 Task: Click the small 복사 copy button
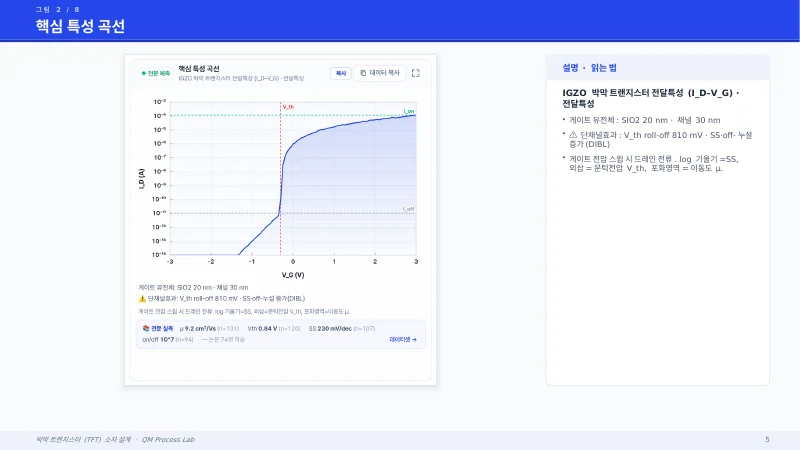341,73
